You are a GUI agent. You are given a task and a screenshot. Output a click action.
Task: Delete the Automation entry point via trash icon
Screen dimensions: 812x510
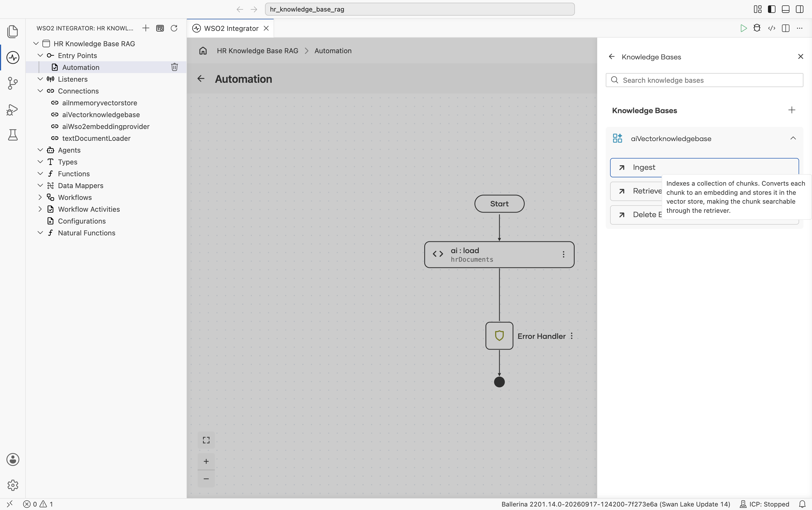[174, 67]
